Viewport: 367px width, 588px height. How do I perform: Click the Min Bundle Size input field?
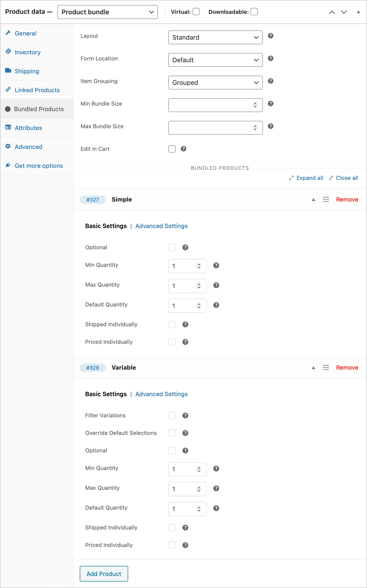(x=210, y=105)
